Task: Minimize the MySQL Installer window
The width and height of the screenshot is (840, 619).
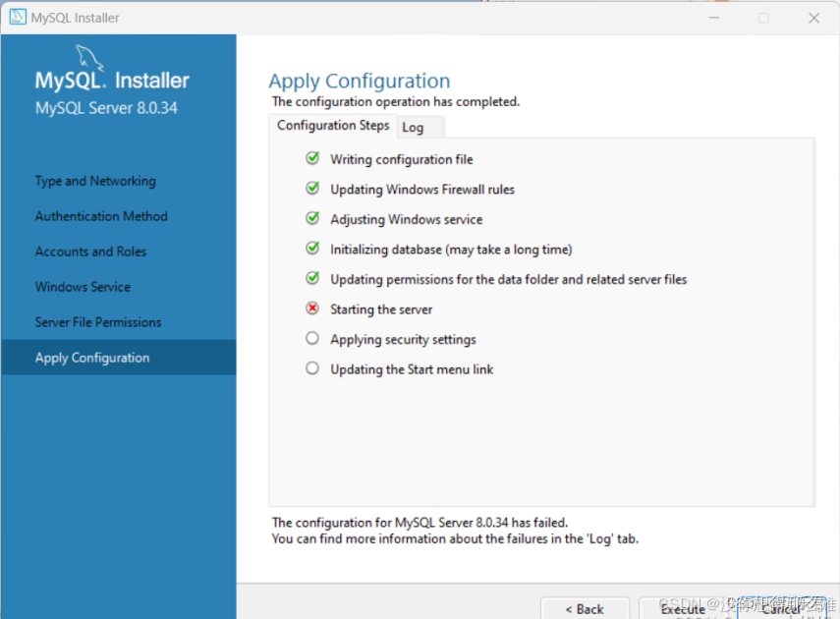Action: [x=714, y=18]
